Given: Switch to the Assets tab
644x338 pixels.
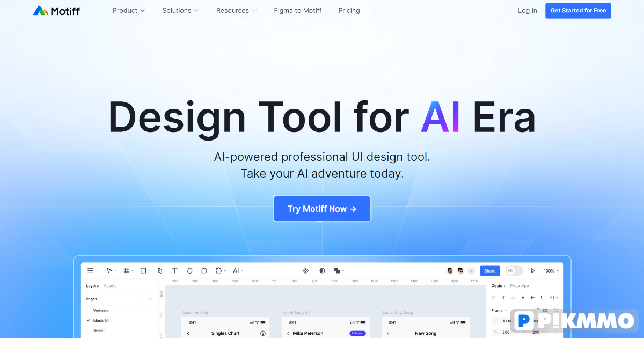Looking at the screenshot, I should [110, 286].
